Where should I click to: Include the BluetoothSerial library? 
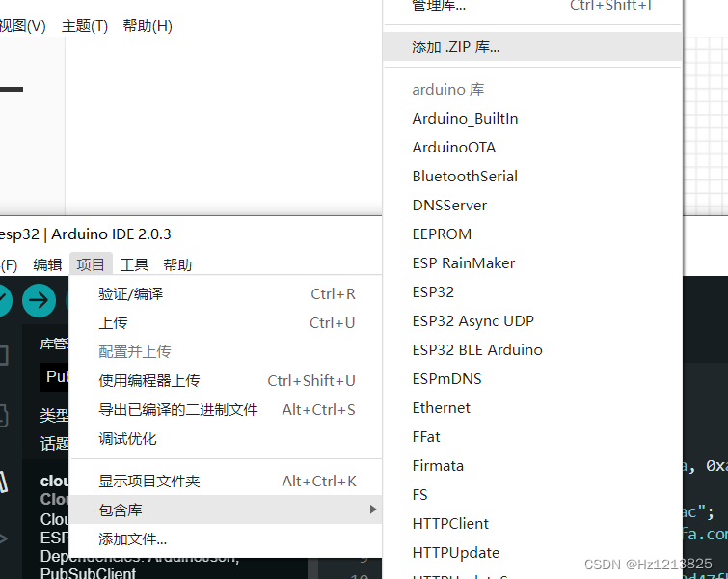533,177
